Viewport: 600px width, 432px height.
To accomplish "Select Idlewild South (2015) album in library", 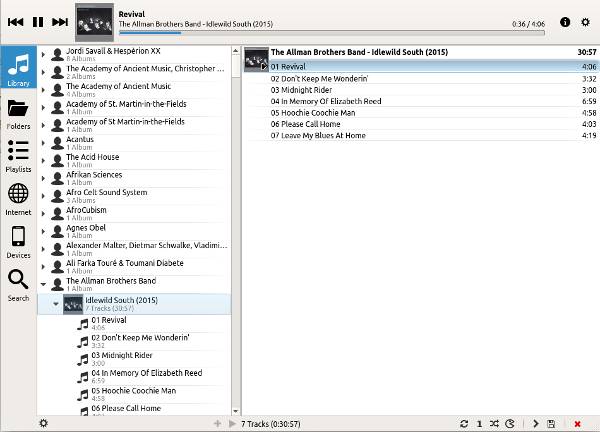I will (x=134, y=304).
